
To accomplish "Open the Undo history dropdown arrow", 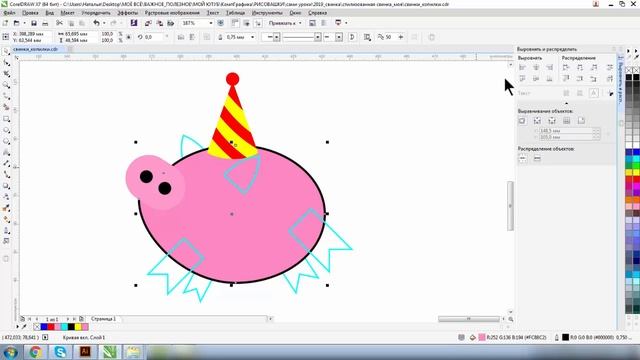I will [x=104, y=23].
